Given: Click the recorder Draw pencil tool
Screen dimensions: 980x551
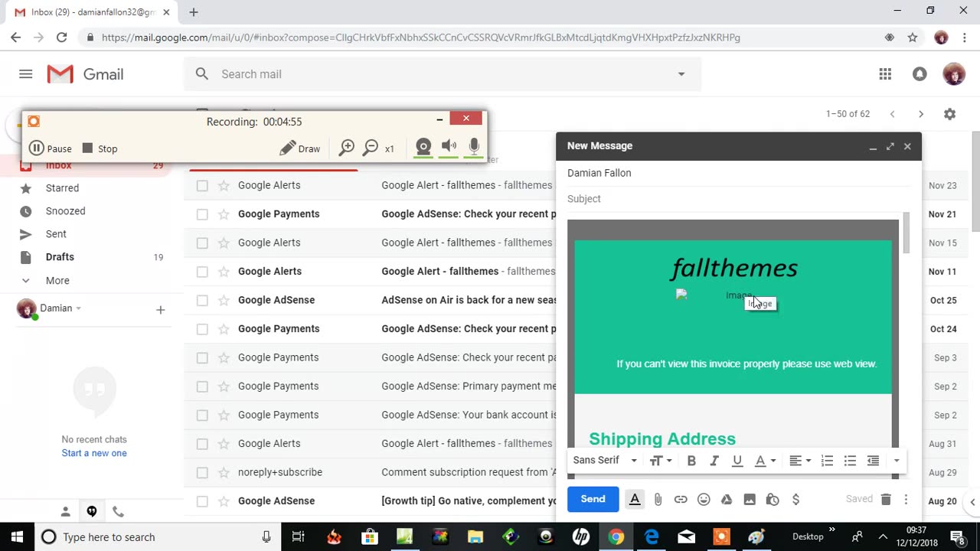Looking at the screenshot, I should click(300, 148).
